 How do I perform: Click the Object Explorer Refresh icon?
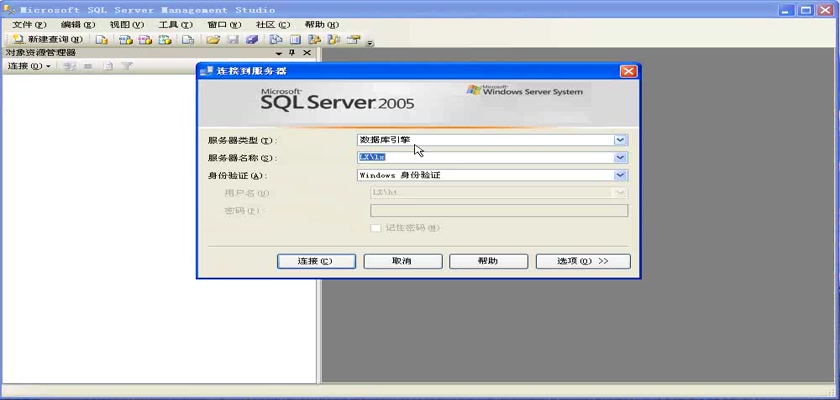108,66
